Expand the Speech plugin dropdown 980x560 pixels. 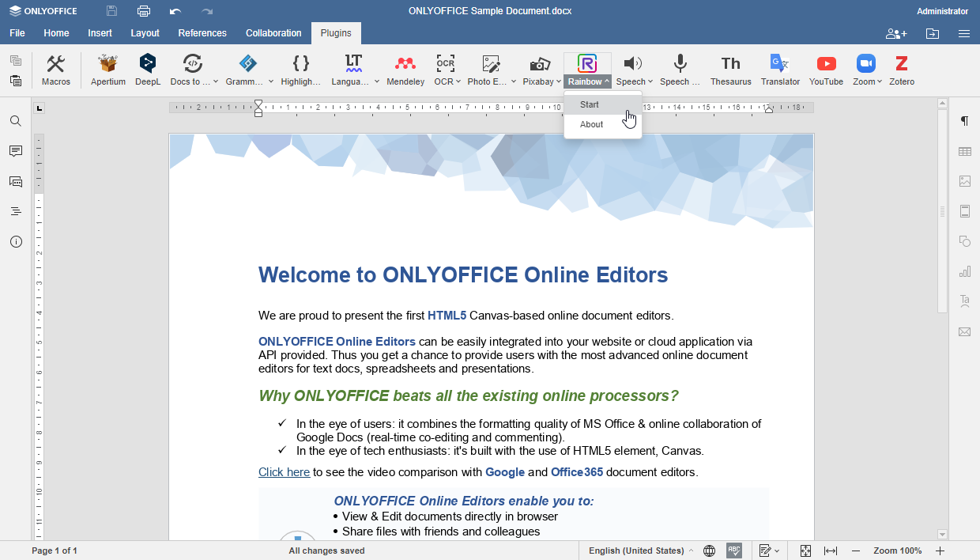[650, 81]
